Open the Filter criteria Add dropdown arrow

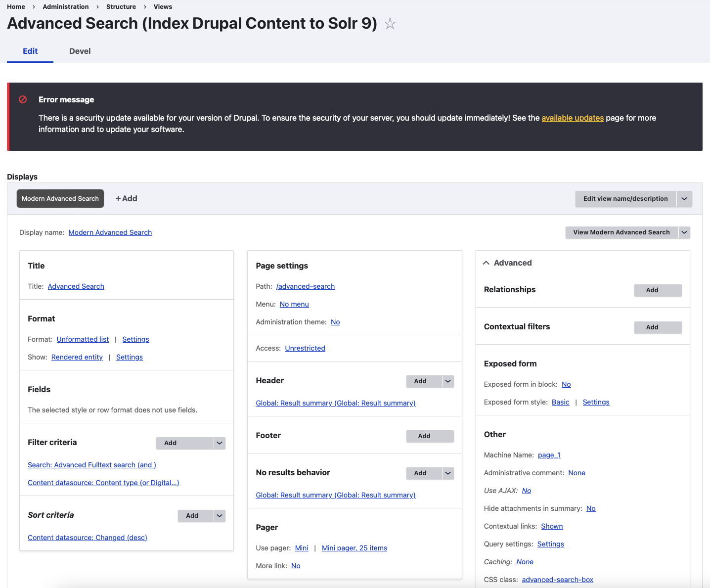[x=220, y=443]
